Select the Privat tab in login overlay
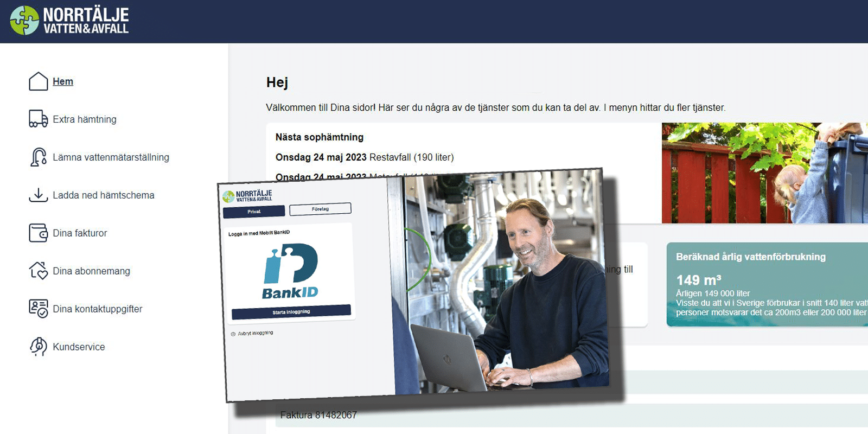Screen dimensions: 868x434 [x=254, y=212]
